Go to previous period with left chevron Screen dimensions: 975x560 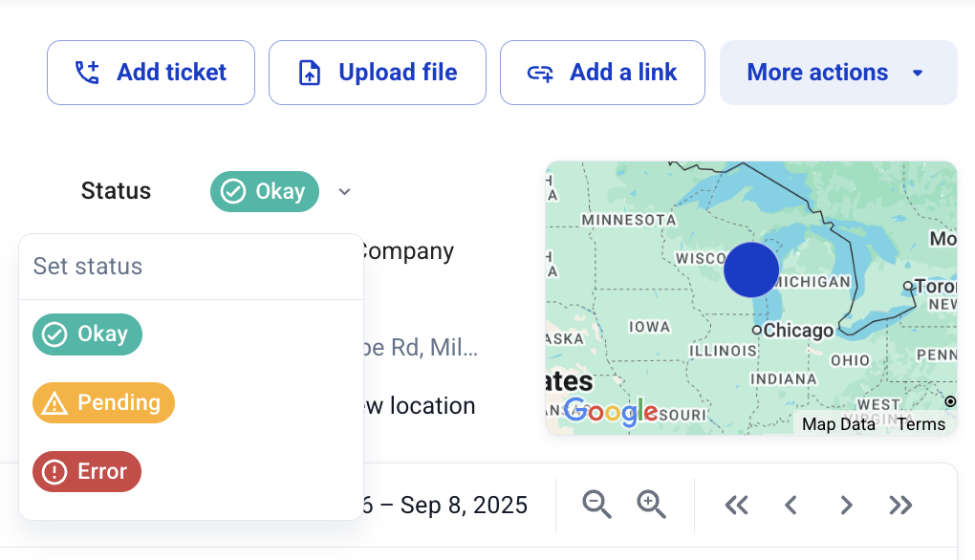point(791,505)
